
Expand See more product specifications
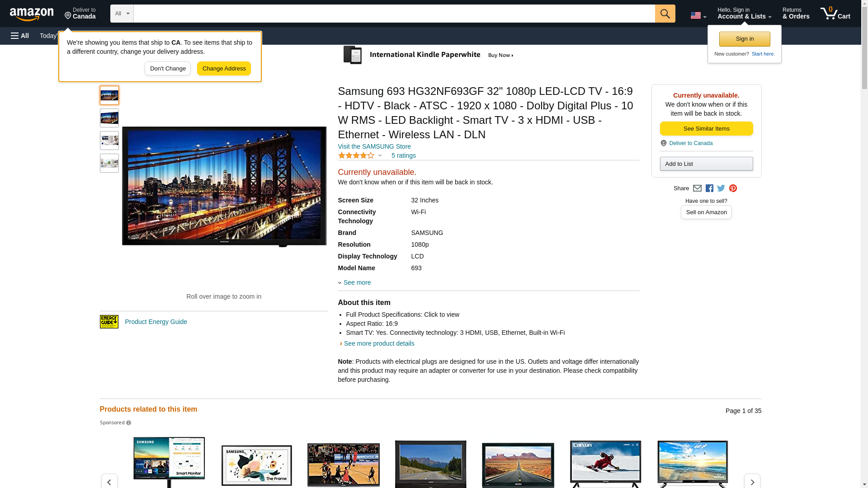(x=357, y=282)
